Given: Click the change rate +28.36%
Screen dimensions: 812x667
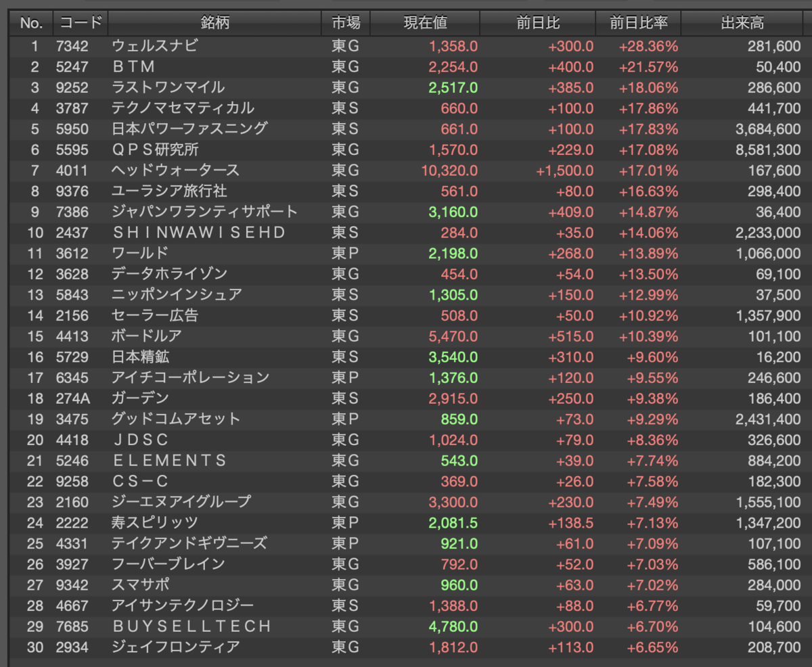Looking at the screenshot, I should (648, 46).
